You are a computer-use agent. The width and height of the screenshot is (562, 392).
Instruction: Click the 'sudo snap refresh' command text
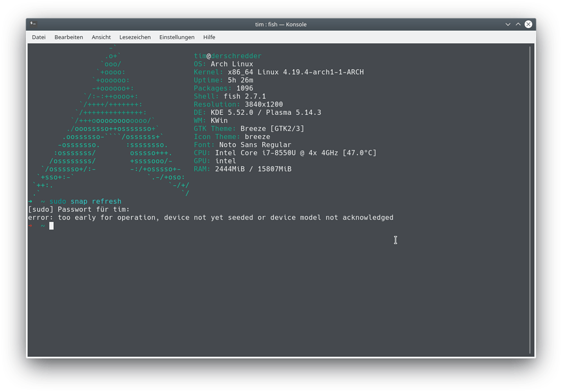pos(85,201)
